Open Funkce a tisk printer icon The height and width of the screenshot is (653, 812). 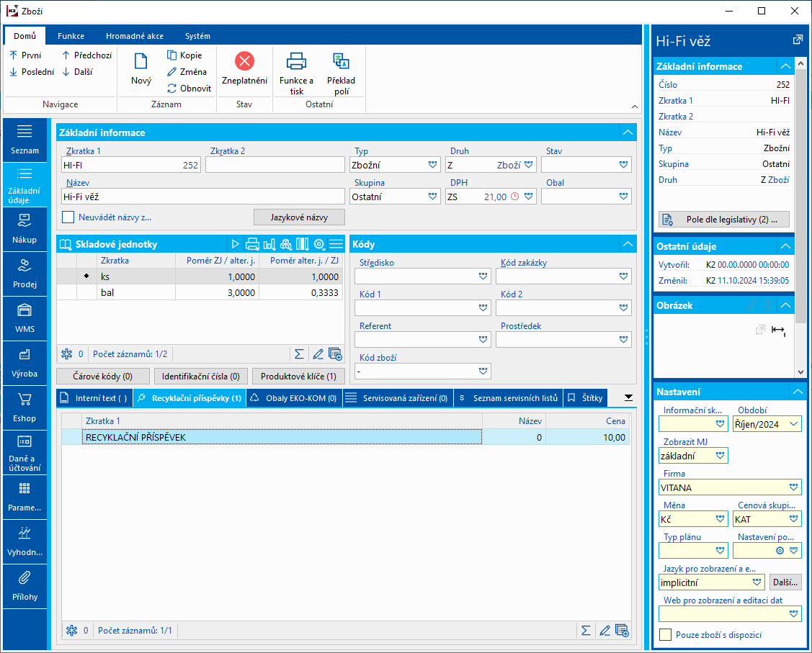(x=296, y=61)
